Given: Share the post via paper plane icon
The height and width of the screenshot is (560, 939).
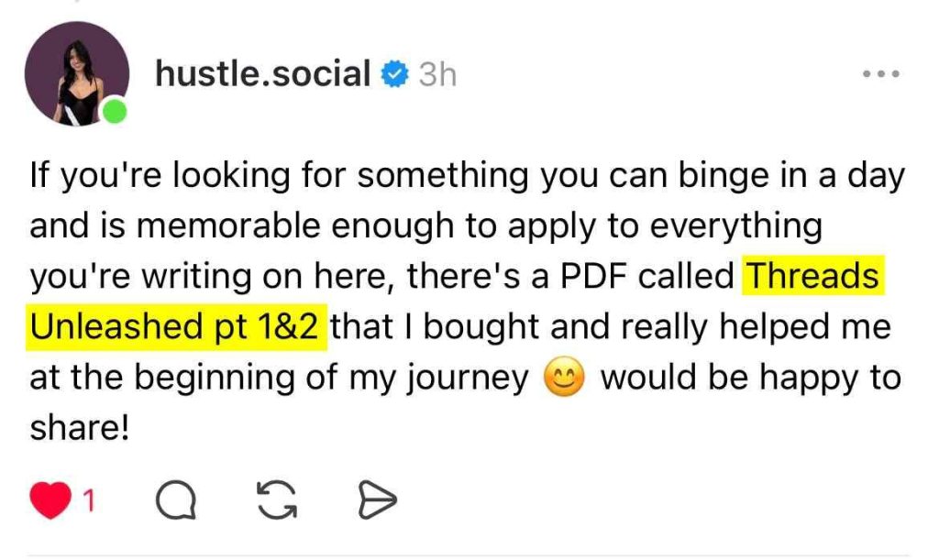Looking at the screenshot, I should tap(375, 500).
